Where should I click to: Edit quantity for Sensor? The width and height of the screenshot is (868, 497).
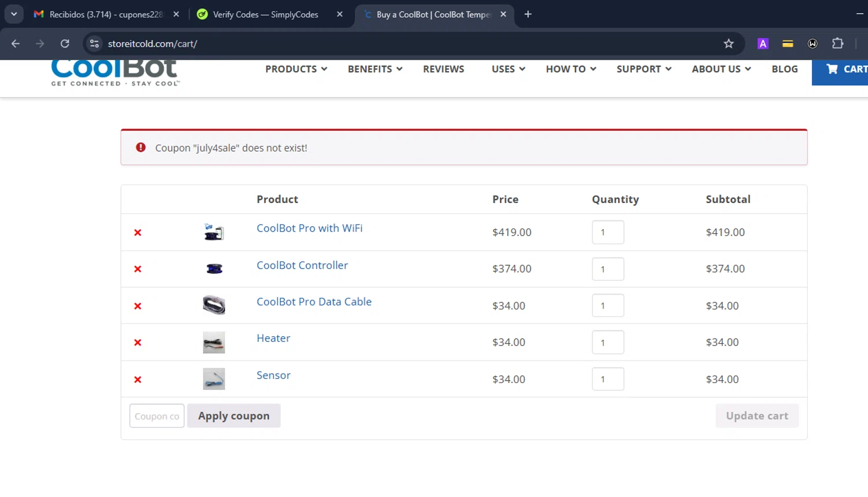pos(608,379)
